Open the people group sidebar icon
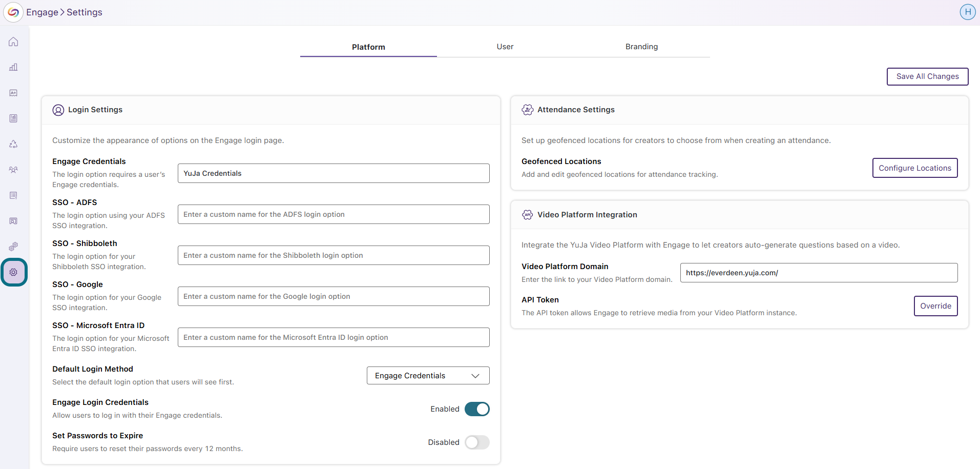The width and height of the screenshot is (980, 469). [13, 170]
